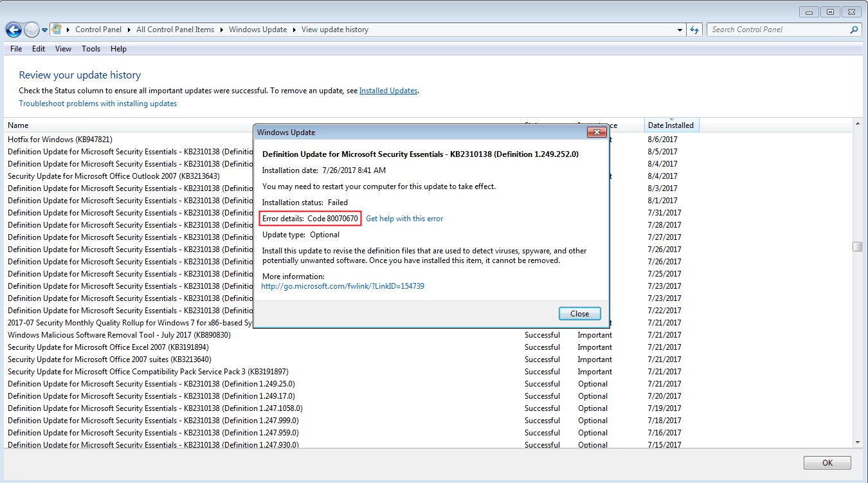Open Troubleshoot problems with installing updates

(x=98, y=104)
